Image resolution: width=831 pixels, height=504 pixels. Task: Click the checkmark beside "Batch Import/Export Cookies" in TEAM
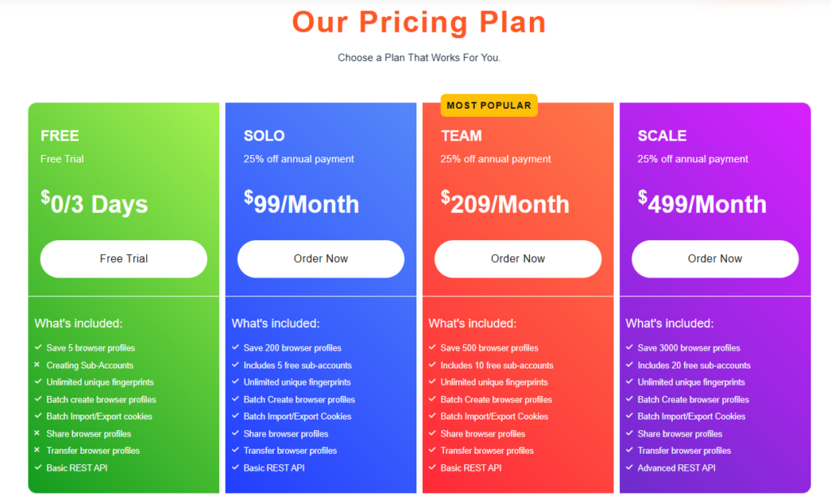click(432, 416)
